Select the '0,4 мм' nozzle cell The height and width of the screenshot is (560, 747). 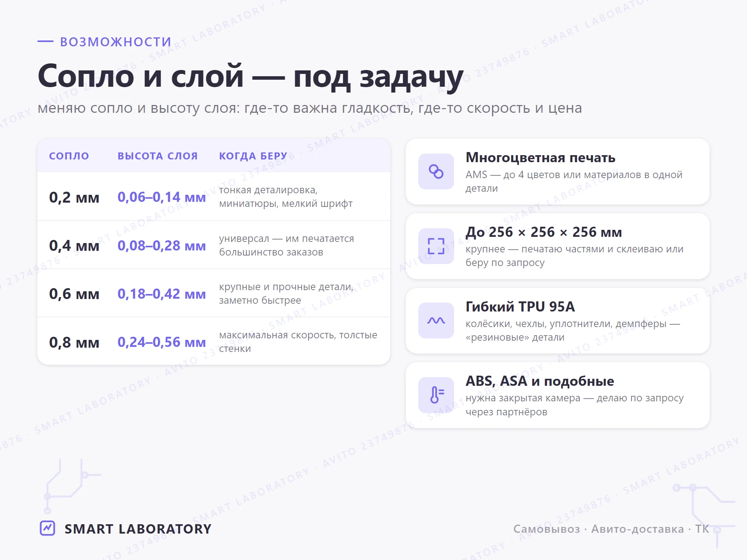[74, 245]
